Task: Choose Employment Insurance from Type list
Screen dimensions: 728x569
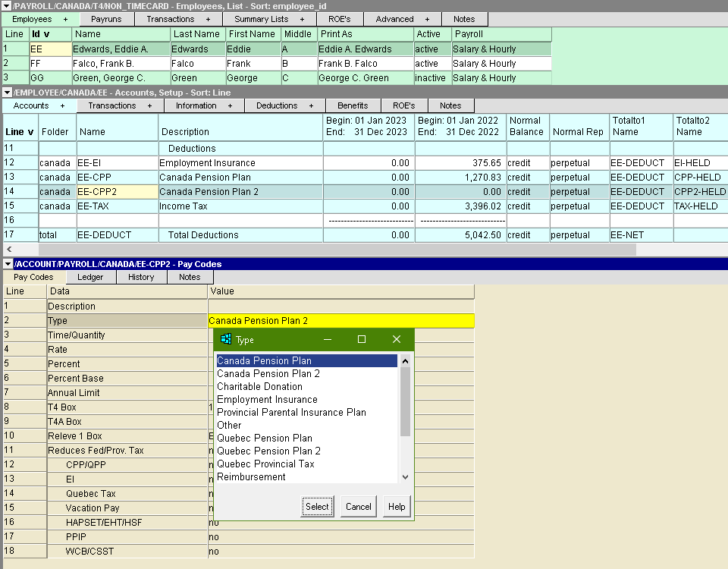Action: (267, 400)
